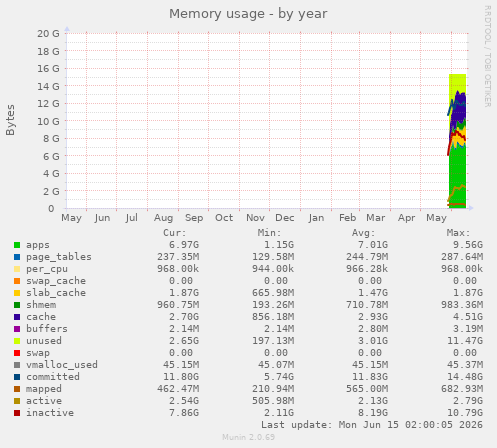Click the 'Oct' x-axis month label
The image size is (497, 448).
[x=224, y=218]
